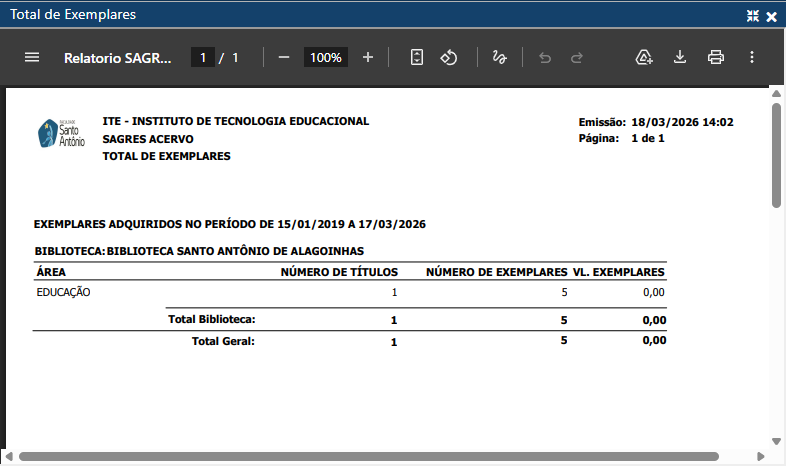Screen dimensions: 786x467
Task: Print the Total de Exemplares report
Action: coord(716,58)
